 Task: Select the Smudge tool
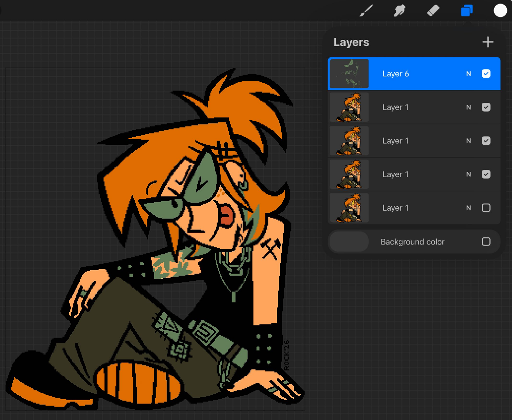pos(399,11)
